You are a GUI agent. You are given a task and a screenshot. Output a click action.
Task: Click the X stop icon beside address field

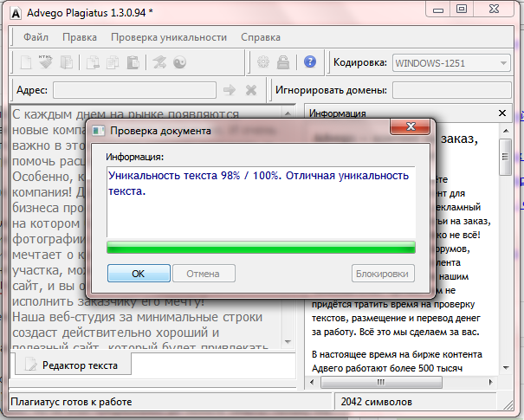coord(251,90)
